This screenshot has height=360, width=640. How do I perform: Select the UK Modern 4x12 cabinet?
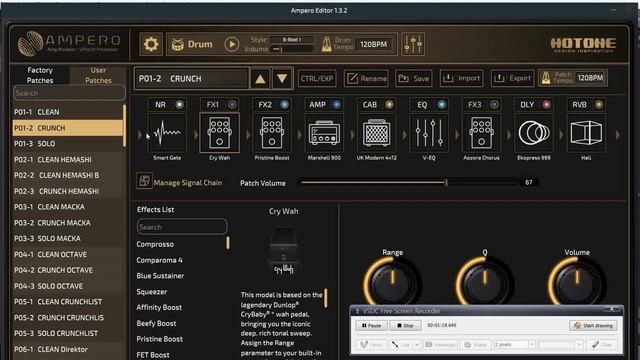click(x=376, y=133)
